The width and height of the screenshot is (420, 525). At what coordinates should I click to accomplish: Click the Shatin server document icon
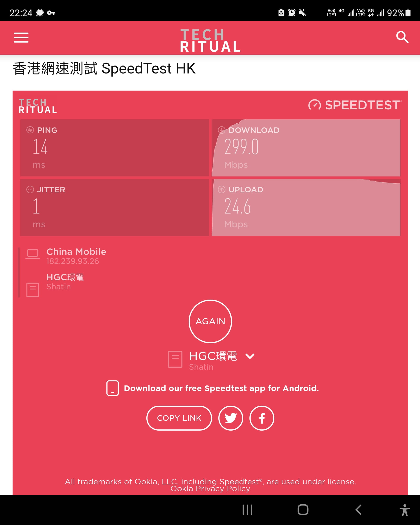tap(33, 290)
